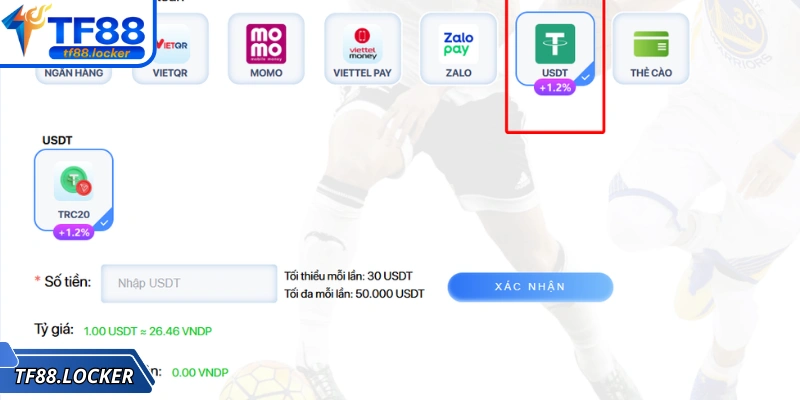Toggle the blue checkmark on USDT tile
The image size is (800, 400).
[x=586, y=78]
